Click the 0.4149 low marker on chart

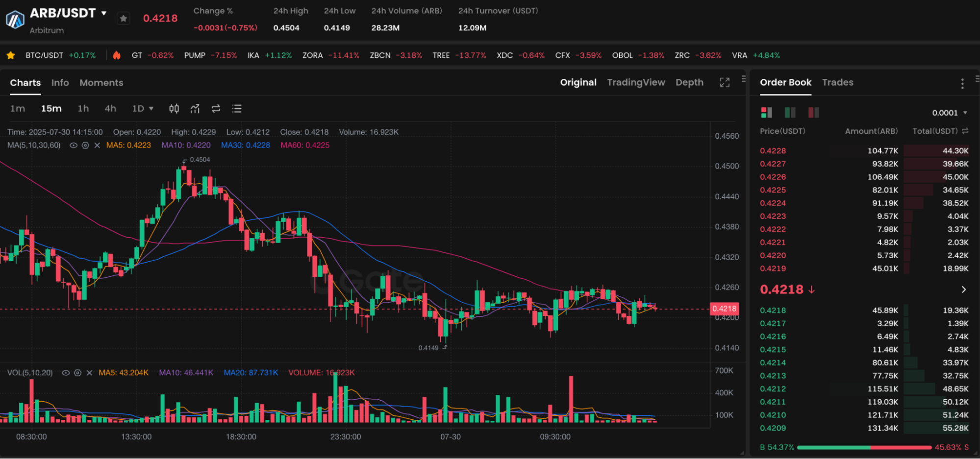coord(428,348)
